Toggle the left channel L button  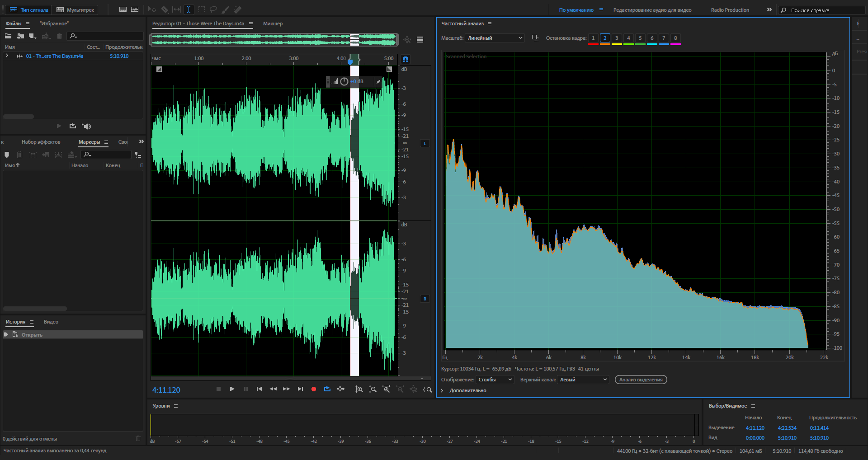(x=425, y=143)
